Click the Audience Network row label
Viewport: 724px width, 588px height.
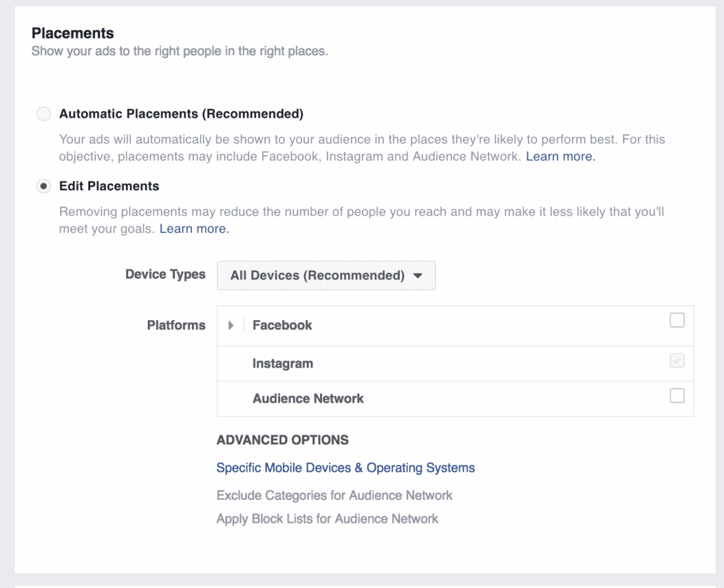[x=308, y=398]
